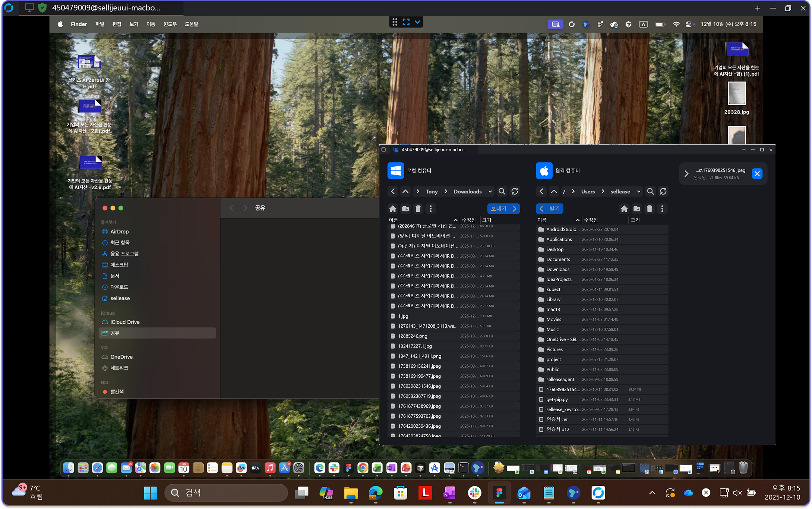Viewport: 812px width, 509px height.
Task: Dismiss the completed jpeg transfer notification
Action: 757,174
